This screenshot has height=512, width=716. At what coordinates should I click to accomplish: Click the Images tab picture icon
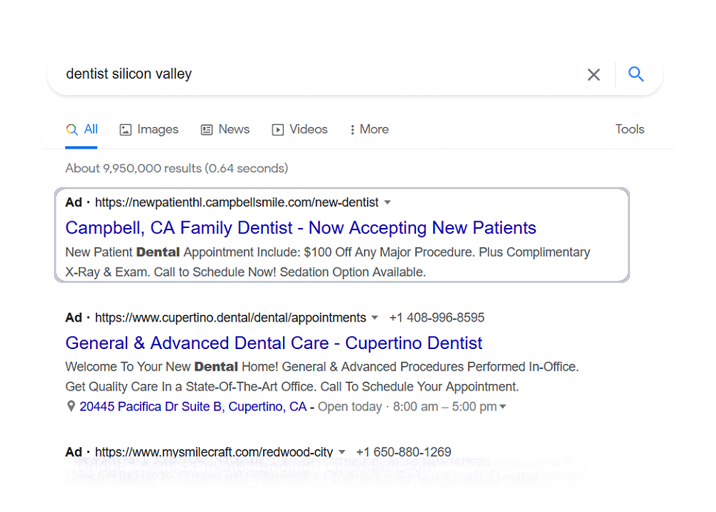click(x=126, y=130)
